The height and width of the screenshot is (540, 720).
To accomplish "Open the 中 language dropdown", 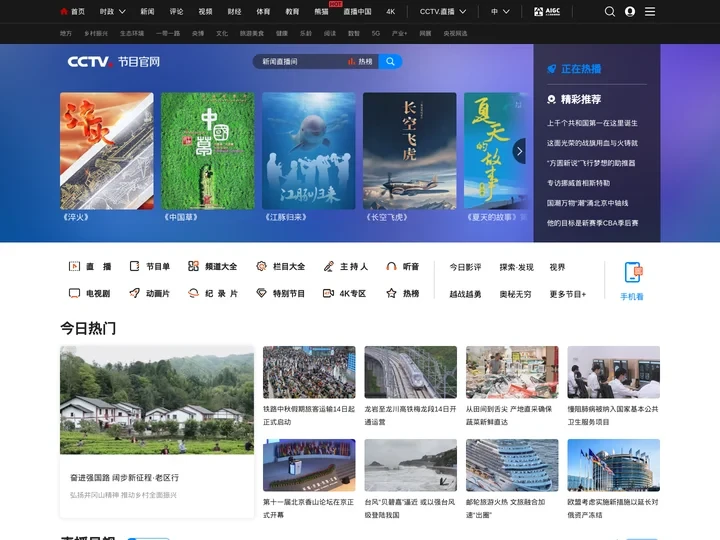I will point(500,11).
